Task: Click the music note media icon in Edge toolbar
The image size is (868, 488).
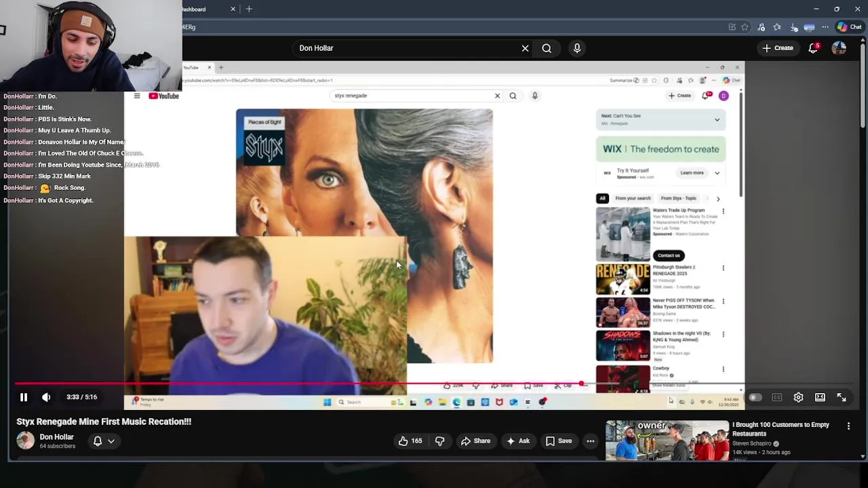Action: (x=761, y=27)
